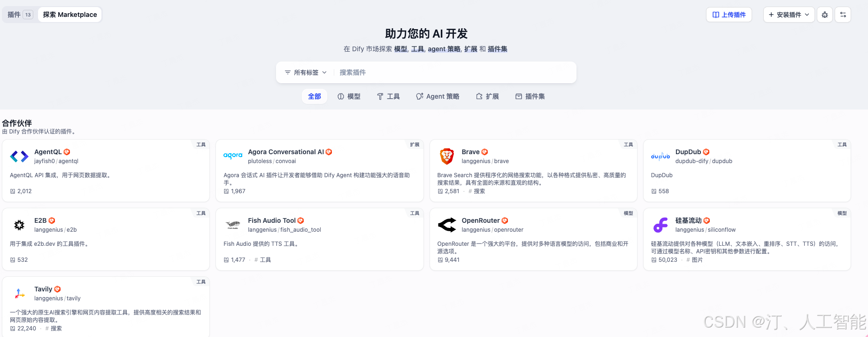Click the Fish Audio Tool logo
The width and height of the screenshot is (868, 337).
coord(233,225)
